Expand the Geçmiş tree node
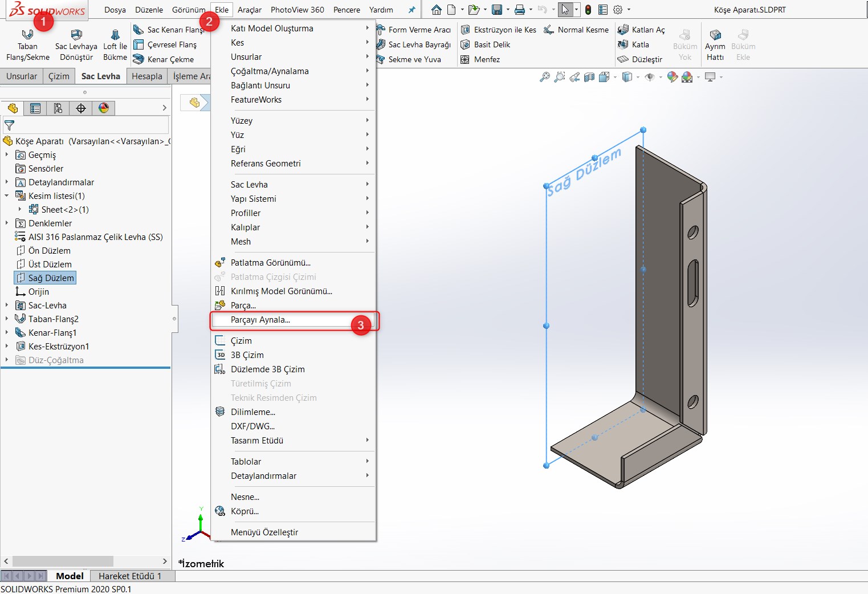Screen dimensions: 868x594 pos(7,154)
